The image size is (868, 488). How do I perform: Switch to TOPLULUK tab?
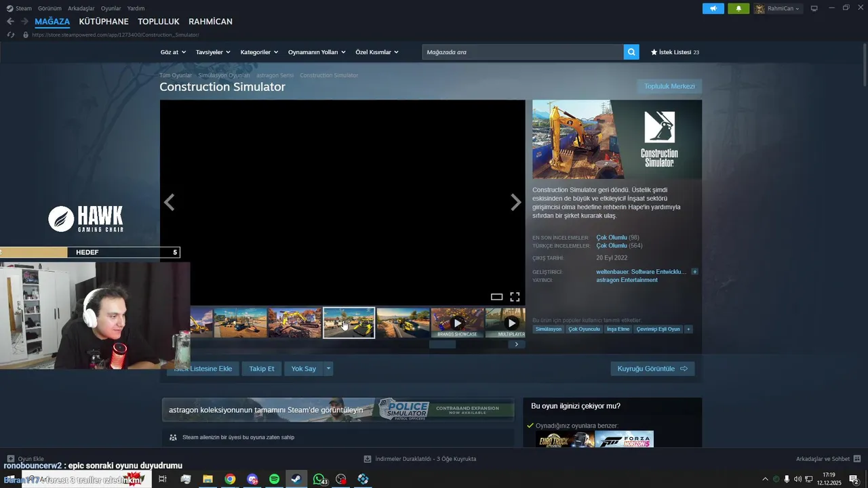pos(159,22)
